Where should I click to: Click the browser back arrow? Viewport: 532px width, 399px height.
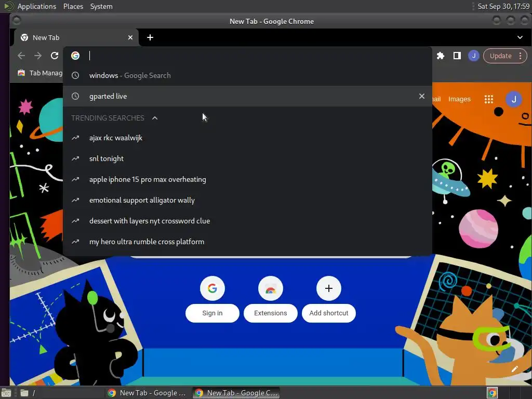[21, 56]
